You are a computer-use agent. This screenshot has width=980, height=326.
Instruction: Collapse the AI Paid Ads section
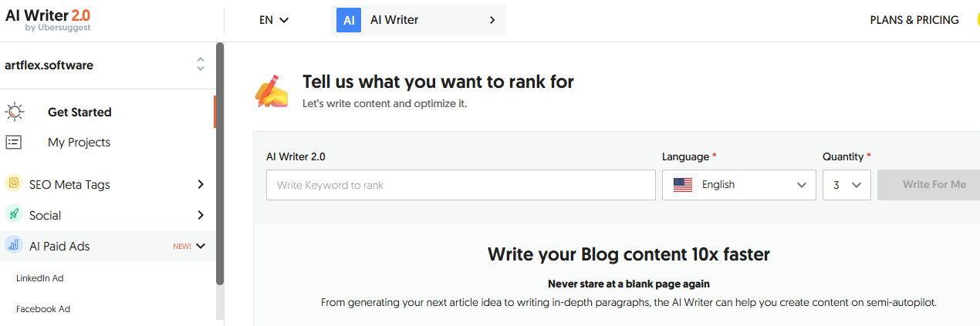point(201,246)
